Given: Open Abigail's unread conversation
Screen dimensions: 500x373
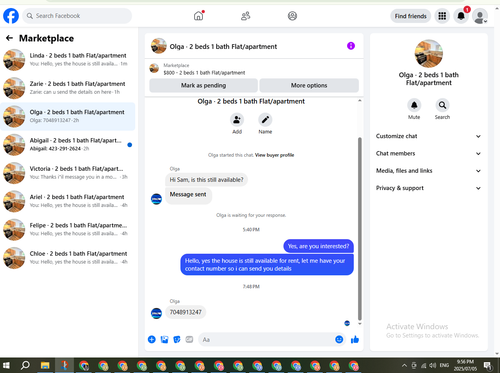Looking at the screenshot, I should (x=68, y=145).
